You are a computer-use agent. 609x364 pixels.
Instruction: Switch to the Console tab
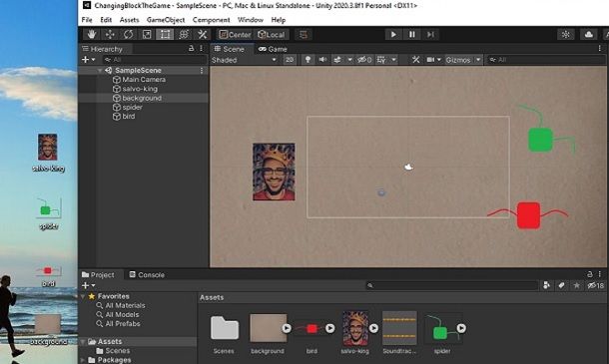pos(147,275)
